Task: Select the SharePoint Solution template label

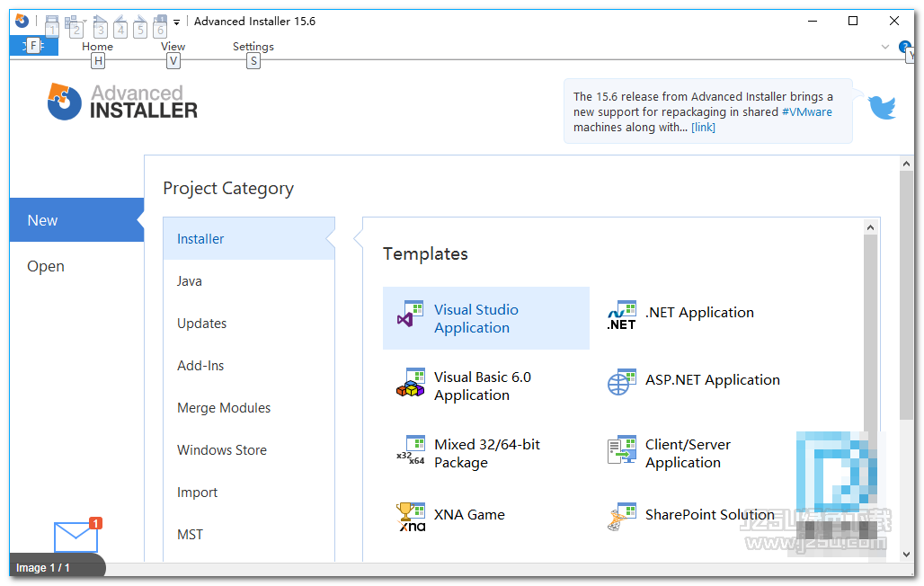Action: (x=710, y=515)
